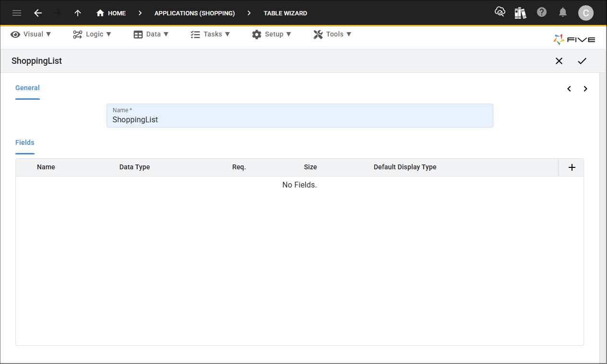This screenshot has height=364, width=607.
Task: Click the plus icon to add a field
Action: pos(571,167)
